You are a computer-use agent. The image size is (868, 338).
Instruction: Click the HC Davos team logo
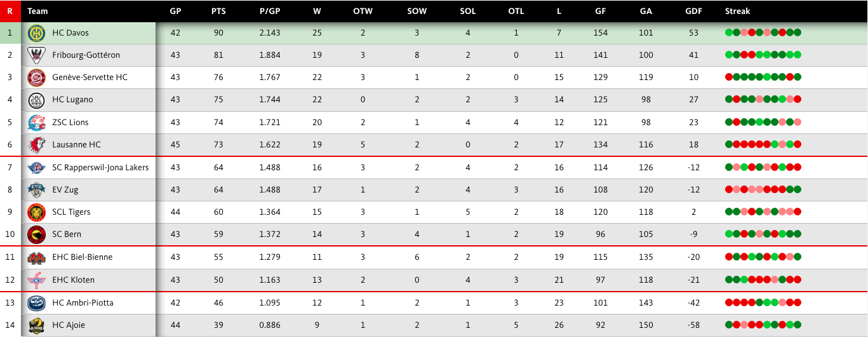click(x=36, y=33)
